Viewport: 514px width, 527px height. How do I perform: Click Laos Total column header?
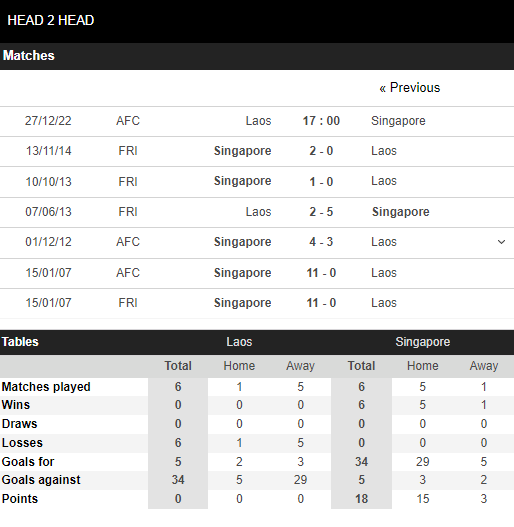tap(178, 366)
